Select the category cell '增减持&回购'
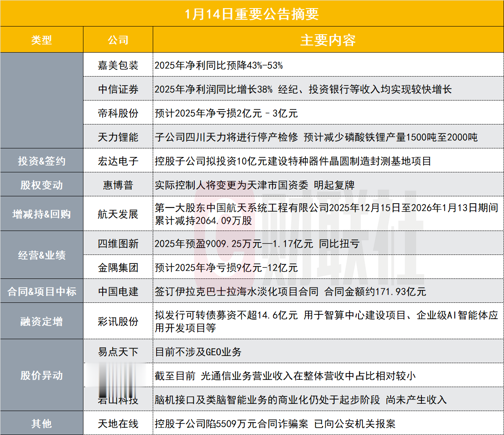This screenshot has width=504, height=435. [42, 214]
